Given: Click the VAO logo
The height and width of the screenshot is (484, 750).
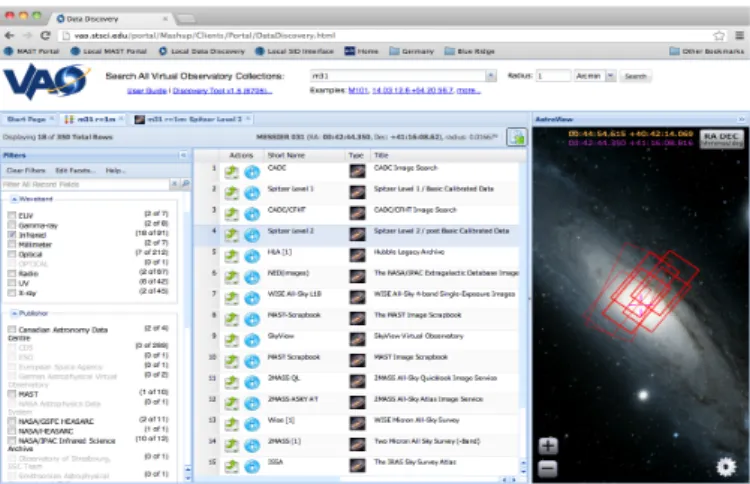Looking at the screenshot, I should 47,82.
